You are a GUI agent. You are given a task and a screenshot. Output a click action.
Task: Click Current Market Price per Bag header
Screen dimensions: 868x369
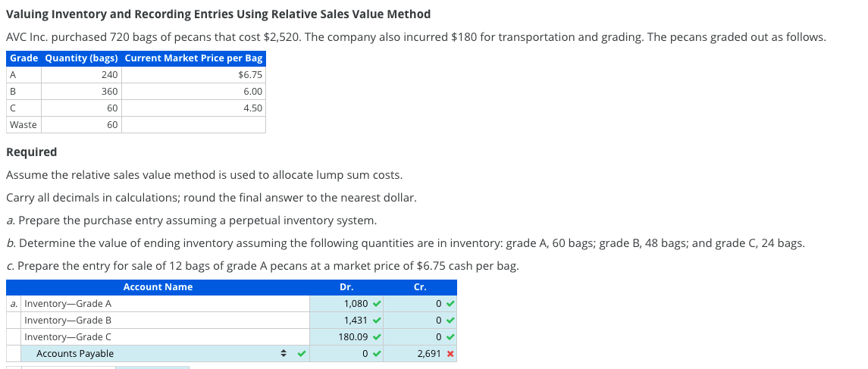click(194, 58)
